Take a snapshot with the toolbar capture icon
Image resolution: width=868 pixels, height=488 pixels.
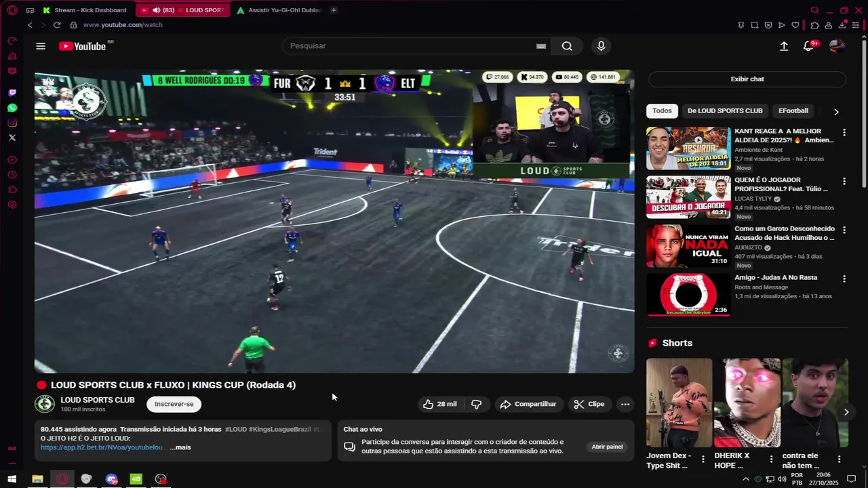(755, 25)
